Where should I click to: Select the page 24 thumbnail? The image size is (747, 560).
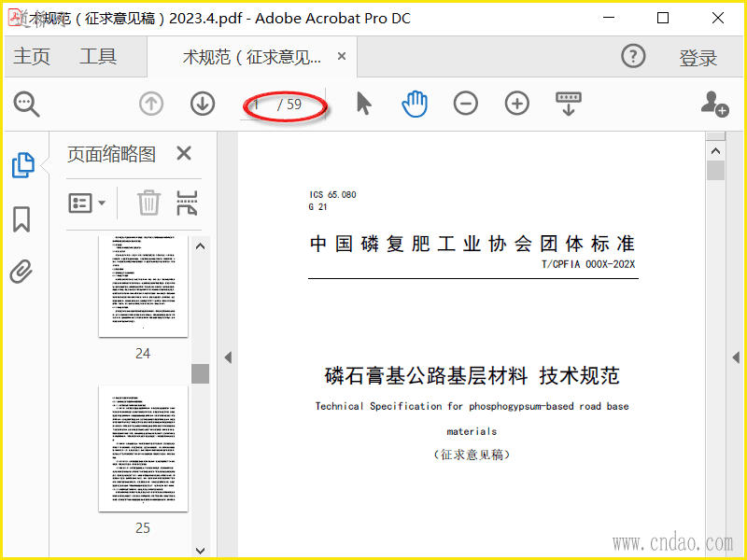pos(143,287)
